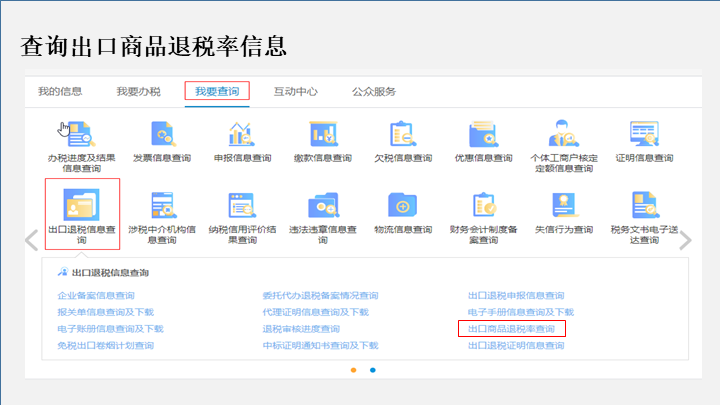This screenshot has height=405, width=720.
Task: Open 涉税中介机构信息查询 icon
Action: [x=162, y=205]
